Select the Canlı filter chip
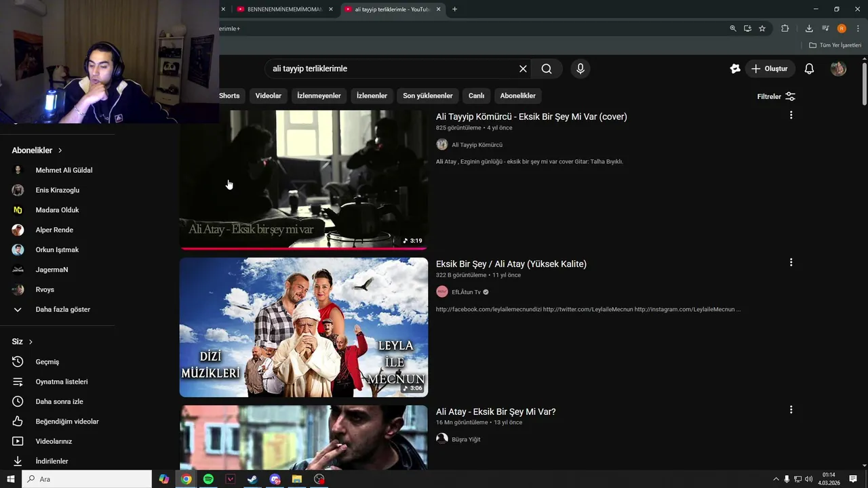The image size is (868, 488). click(476, 96)
